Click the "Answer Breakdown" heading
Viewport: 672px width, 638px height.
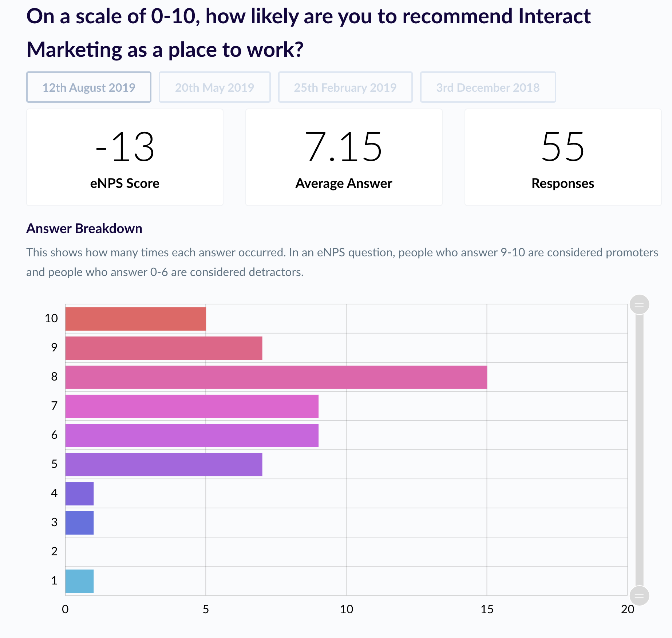point(84,229)
